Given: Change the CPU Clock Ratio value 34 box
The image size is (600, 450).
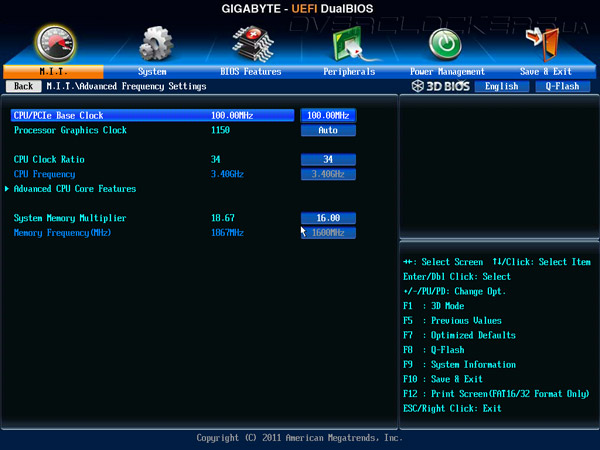Looking at the screenshot, I should (x=328, y=159).
